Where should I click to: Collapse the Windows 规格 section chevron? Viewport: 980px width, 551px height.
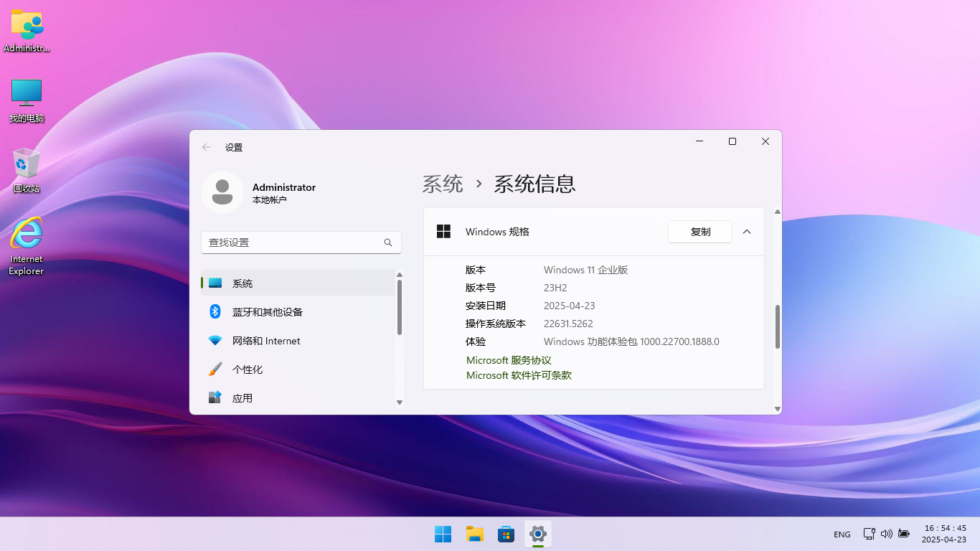pos(747,232)
